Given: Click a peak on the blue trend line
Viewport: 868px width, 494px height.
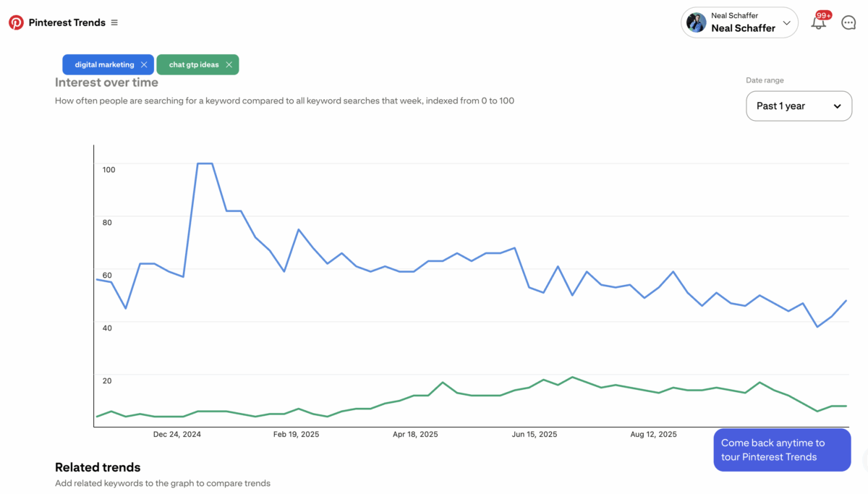Looking at the screenshot, I should click(x=205, y=163).
